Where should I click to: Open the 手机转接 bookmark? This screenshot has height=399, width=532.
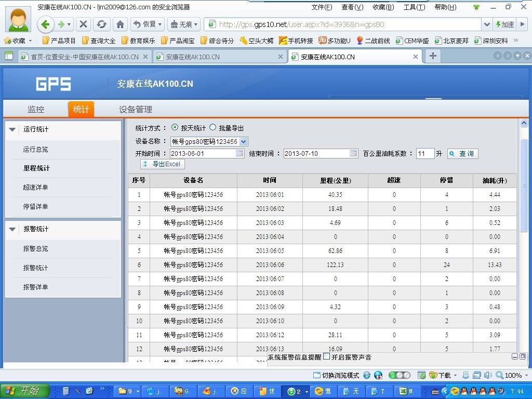tap(296, 41)
